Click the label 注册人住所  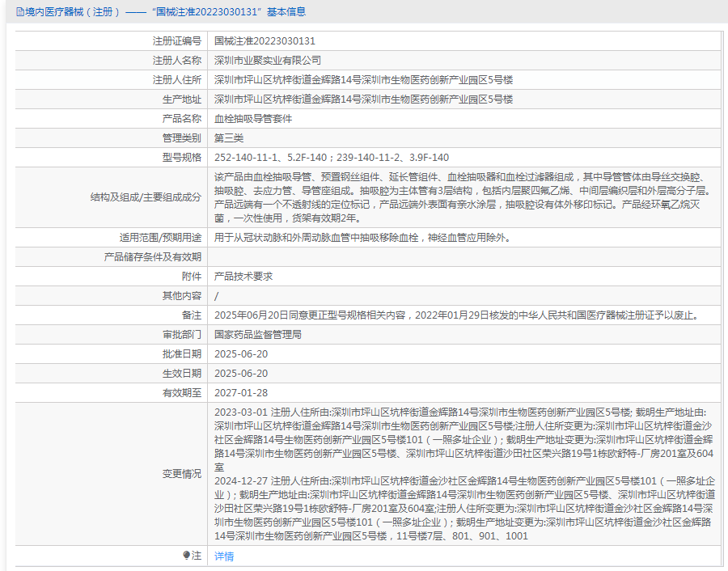pos(177,80)
